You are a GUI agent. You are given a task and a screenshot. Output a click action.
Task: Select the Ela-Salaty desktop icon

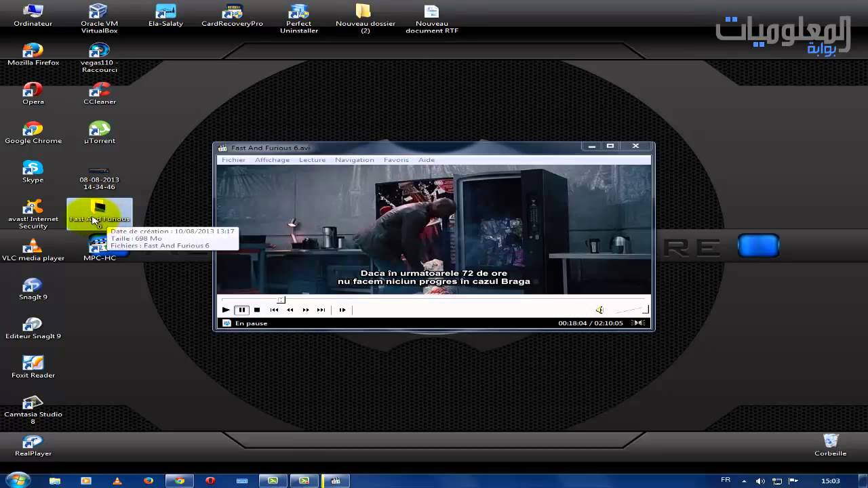(165, 16)
